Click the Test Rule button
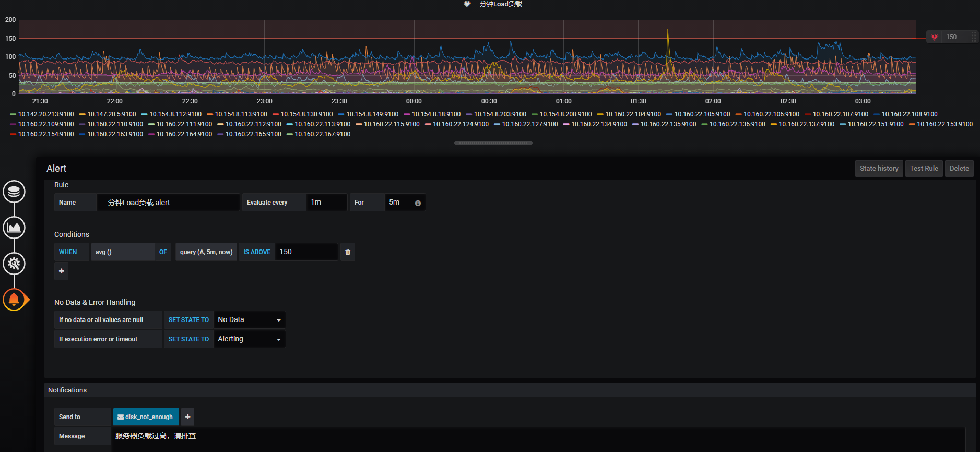Viewport: 980px width, 452px height. pyautogui.click(x=924, y=169)
